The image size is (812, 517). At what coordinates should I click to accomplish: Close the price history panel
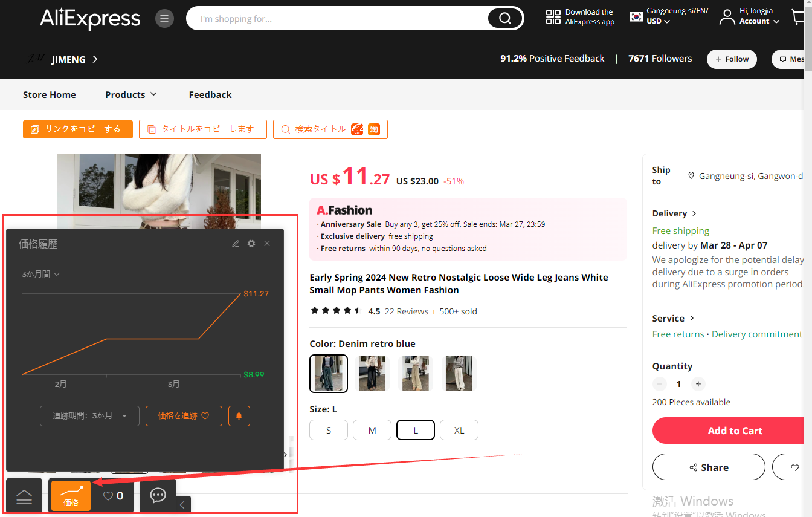pos(267,244)
